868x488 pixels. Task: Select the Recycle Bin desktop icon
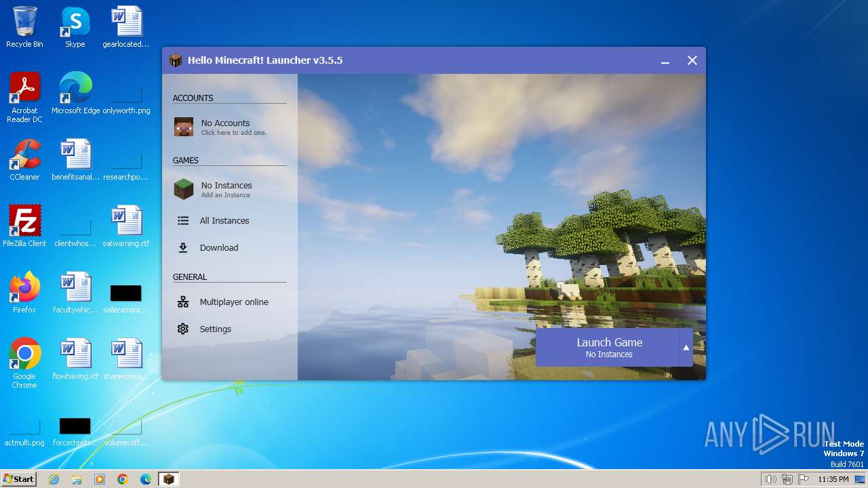coord(24,28)
